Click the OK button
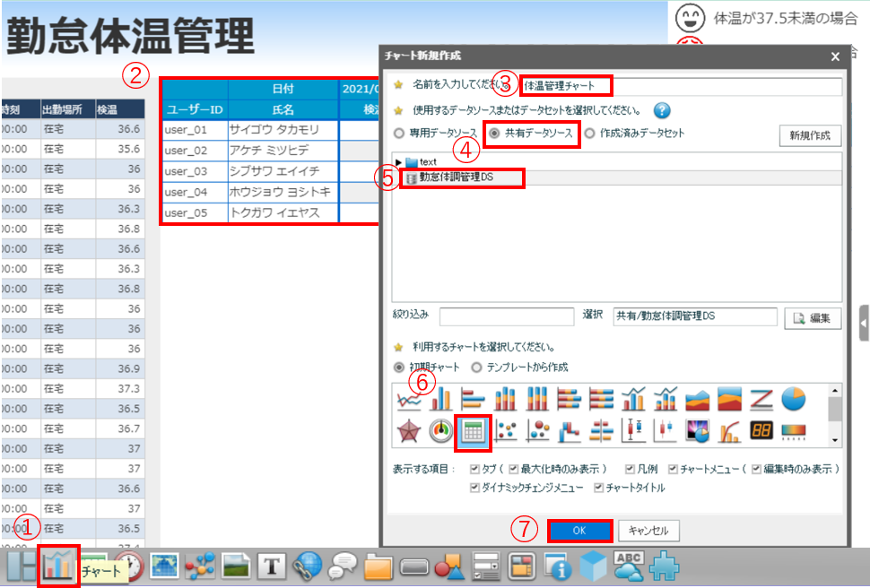Viewport: 870px width, 588px height. (x=579, y=531)
